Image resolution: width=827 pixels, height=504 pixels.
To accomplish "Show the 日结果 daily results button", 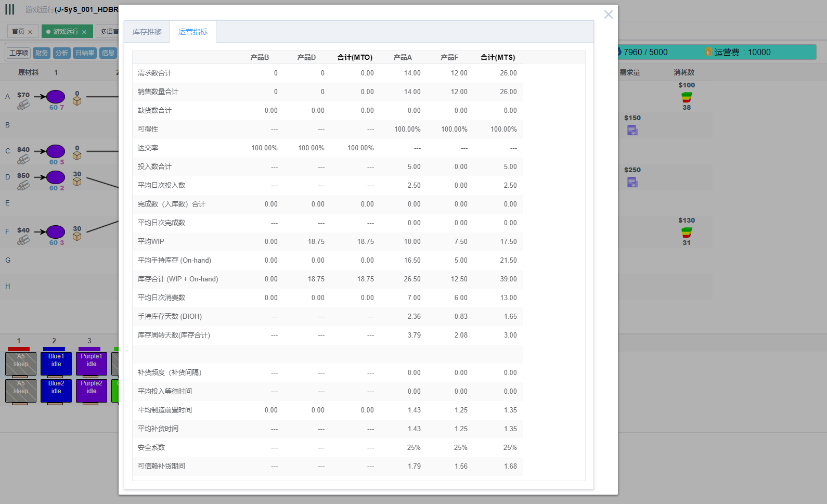I will [85, 53].
